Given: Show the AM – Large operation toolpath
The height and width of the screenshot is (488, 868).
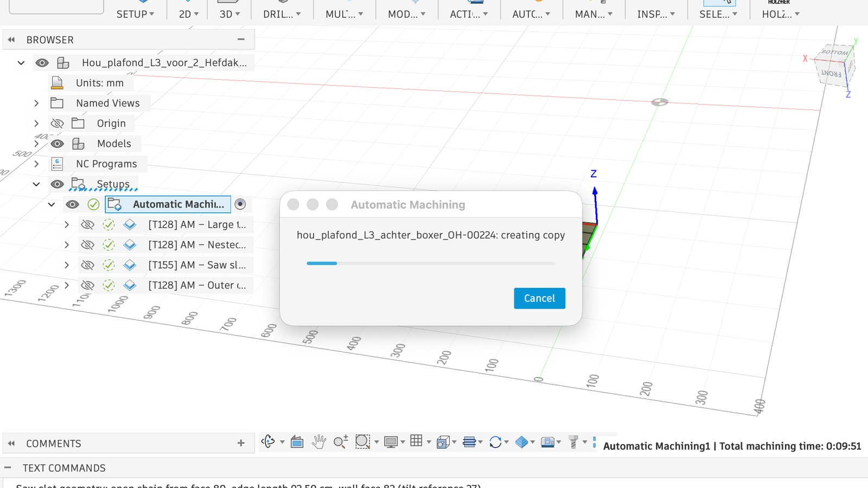Looking at the screenshot, I should 87,224.
